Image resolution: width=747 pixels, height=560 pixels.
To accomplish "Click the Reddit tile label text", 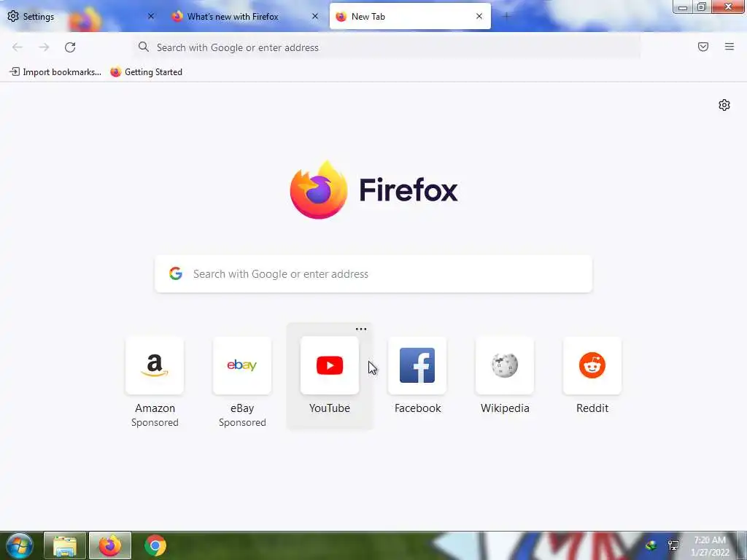I will click(592, 408).
